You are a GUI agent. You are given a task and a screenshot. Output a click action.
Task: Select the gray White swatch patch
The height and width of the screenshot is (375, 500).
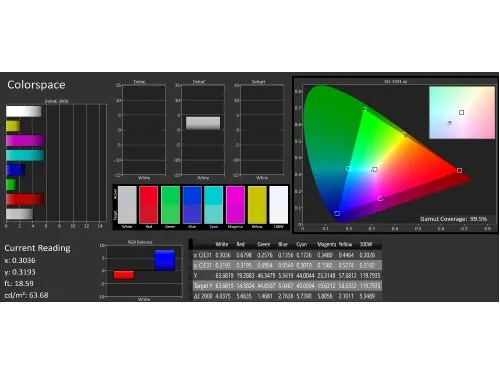click(x=127, y=205)
